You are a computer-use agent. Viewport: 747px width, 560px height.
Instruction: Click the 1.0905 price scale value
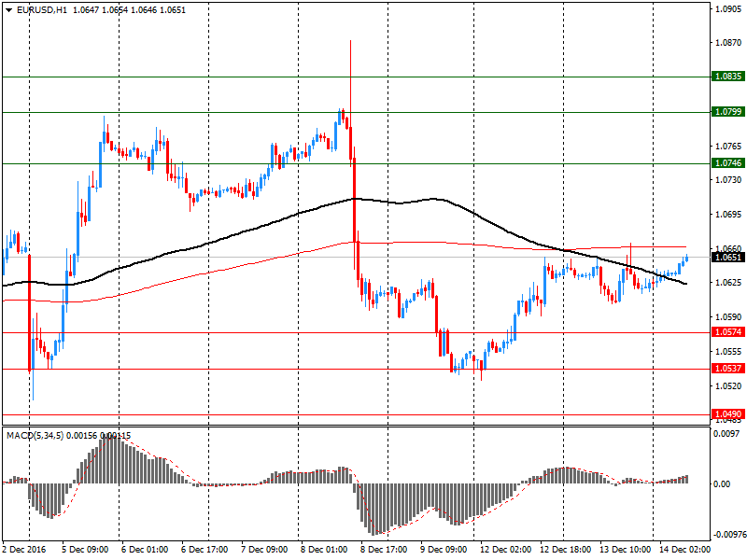click(x=728, y=8)
